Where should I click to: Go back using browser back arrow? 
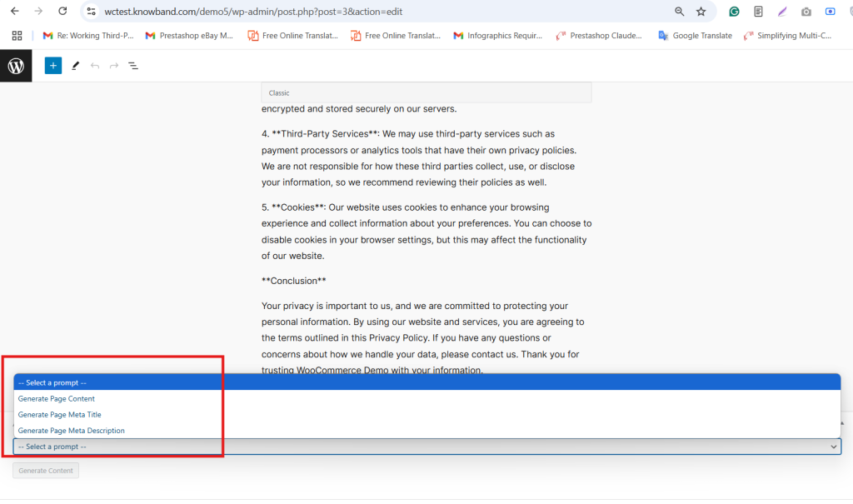(x=15, y=11)
